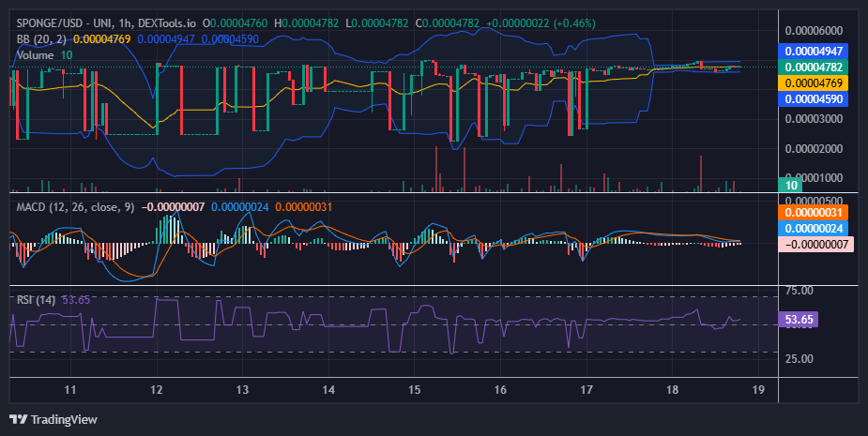This screenshot has height=436, width=868.
Task: Click the BB upper value 0.00004947 in legend
Action: [x=166, y=39]
